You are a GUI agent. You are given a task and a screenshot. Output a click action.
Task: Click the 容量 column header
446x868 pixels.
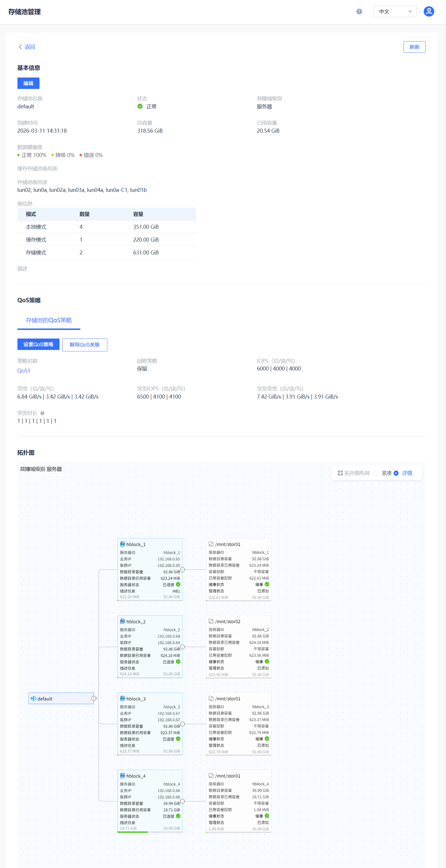[138, 214]
